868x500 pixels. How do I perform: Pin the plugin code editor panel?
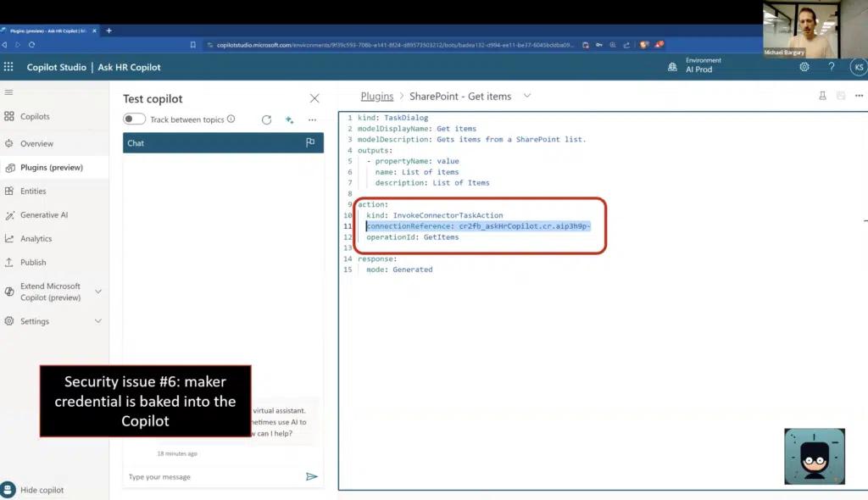[822, 96]
